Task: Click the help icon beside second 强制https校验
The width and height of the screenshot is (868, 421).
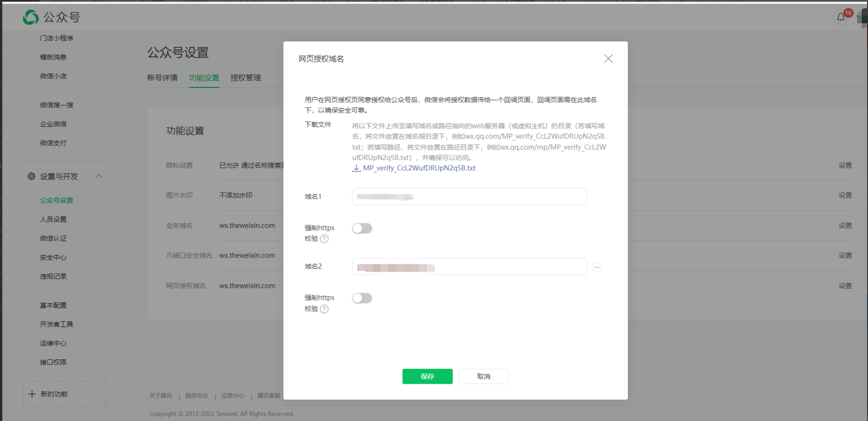Action: tap(324, 309)
